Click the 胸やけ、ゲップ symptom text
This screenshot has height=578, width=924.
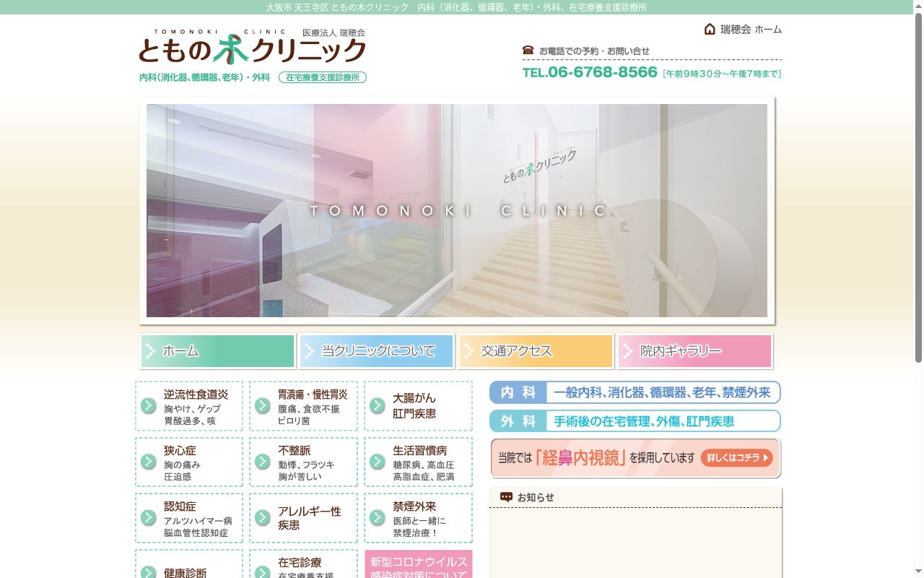coord(192,409)
